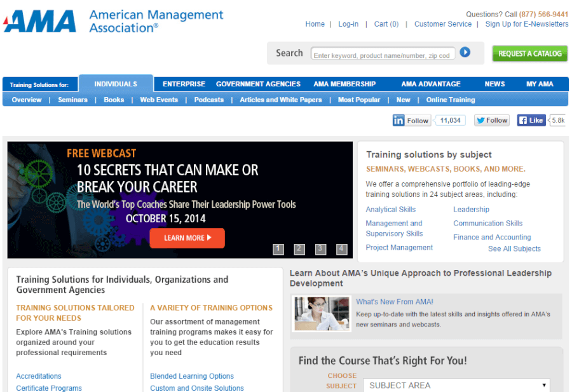Screen dimensions: 572x392
Task: Focus the search keyword input field
Action: [383, 53]
